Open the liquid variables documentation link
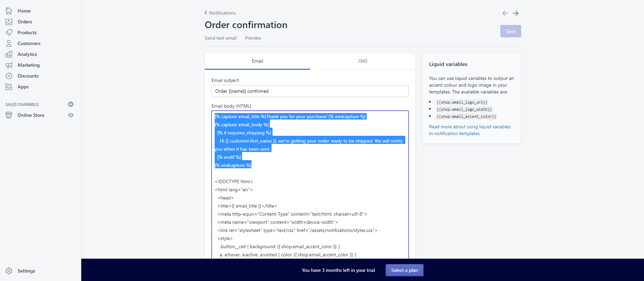 [470, 130]
